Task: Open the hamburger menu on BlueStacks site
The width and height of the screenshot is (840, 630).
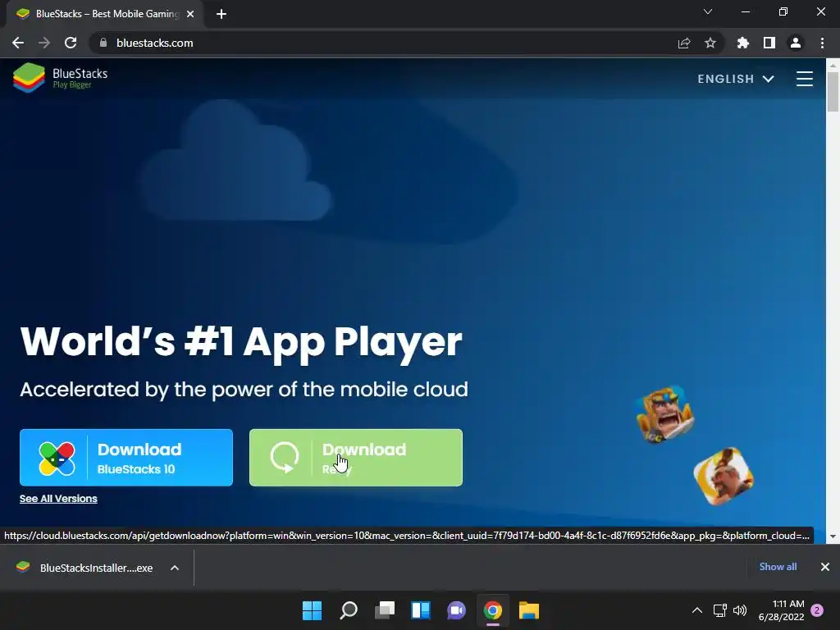Action: click(804, 79)
